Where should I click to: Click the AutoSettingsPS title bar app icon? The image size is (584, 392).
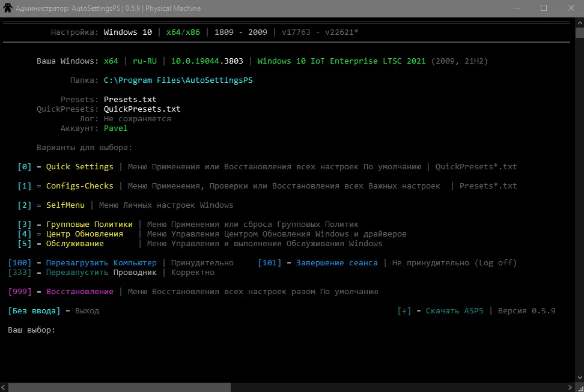click(7, 8)
